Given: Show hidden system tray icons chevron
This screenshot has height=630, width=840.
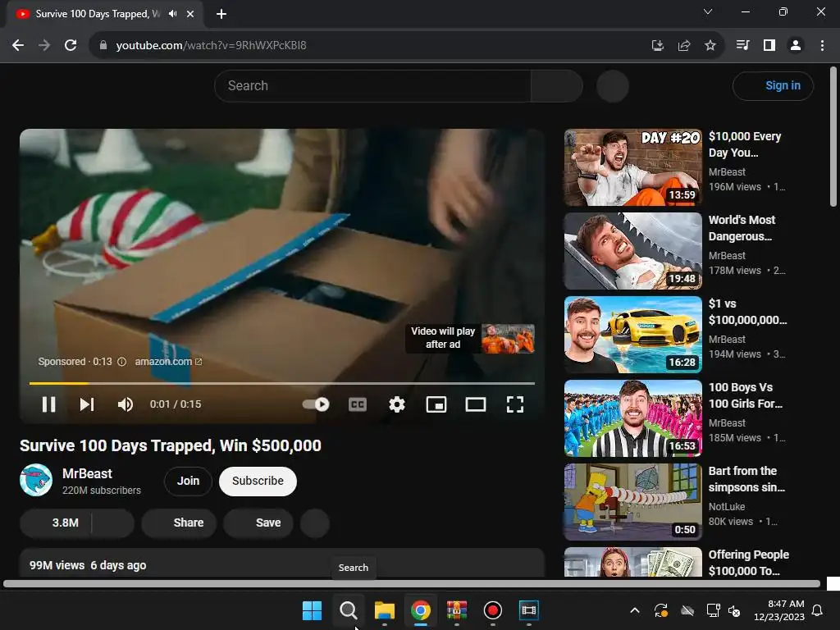Looking at the screenshot, I should pyautogui.click(x=635, y=610).
